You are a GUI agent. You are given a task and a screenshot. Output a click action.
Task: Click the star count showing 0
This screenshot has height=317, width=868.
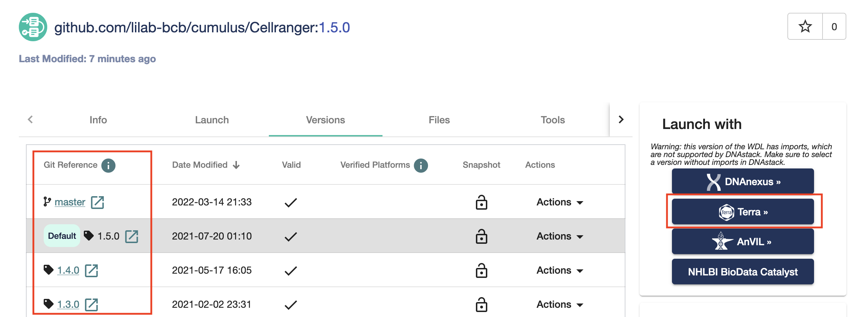tap(834, 27)
